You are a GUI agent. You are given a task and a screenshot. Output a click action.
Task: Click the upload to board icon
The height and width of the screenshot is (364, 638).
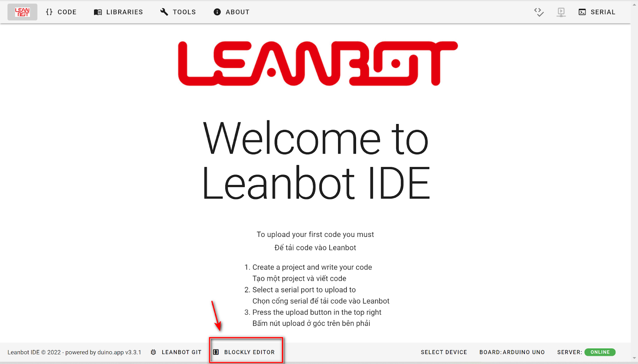561,12
